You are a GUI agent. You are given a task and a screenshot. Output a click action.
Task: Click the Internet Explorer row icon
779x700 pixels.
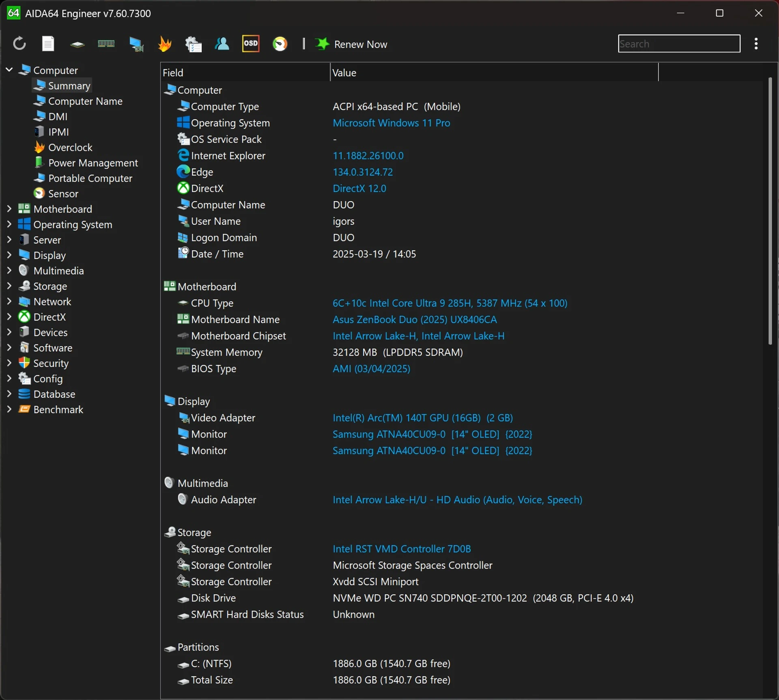point(183,155)
